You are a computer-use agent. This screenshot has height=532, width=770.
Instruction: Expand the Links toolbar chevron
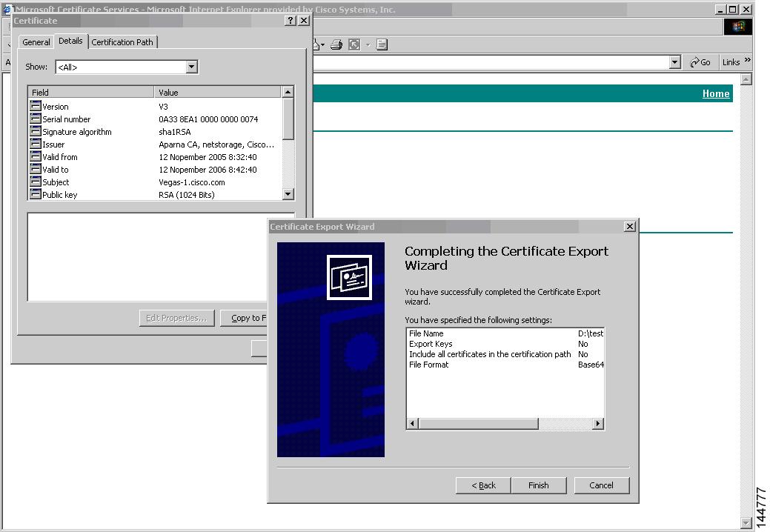tap(748, 60)
